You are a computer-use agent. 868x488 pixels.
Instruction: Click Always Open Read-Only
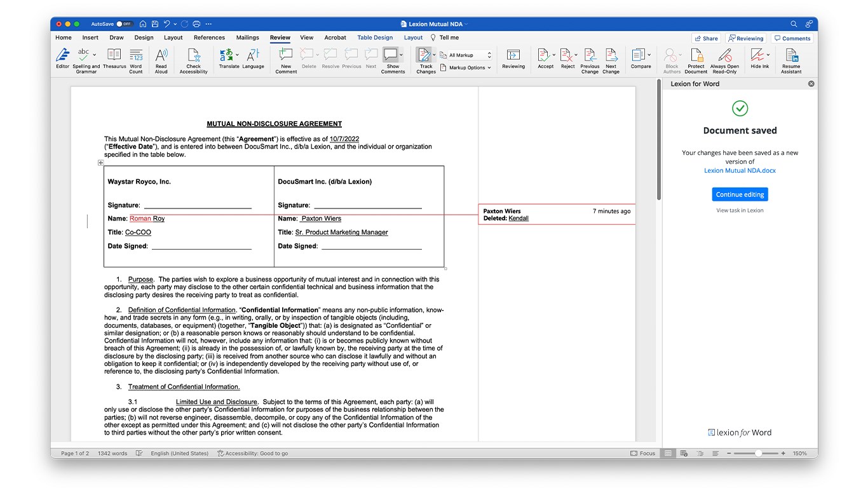tap(724, 60)
